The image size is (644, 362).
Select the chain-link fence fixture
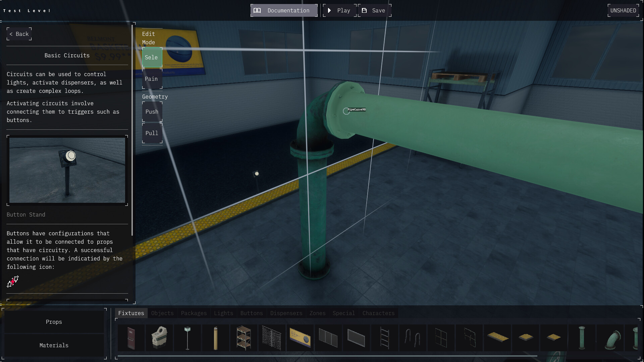272,338
